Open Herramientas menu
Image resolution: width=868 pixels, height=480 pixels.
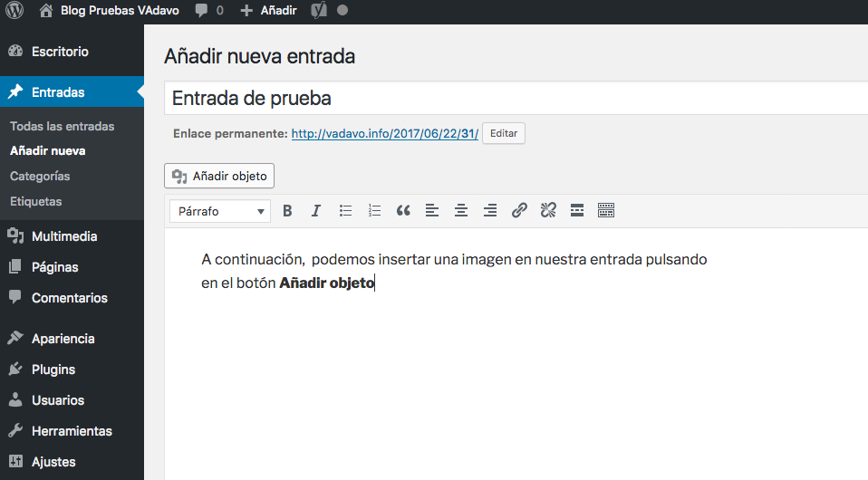tap(72, 431)
